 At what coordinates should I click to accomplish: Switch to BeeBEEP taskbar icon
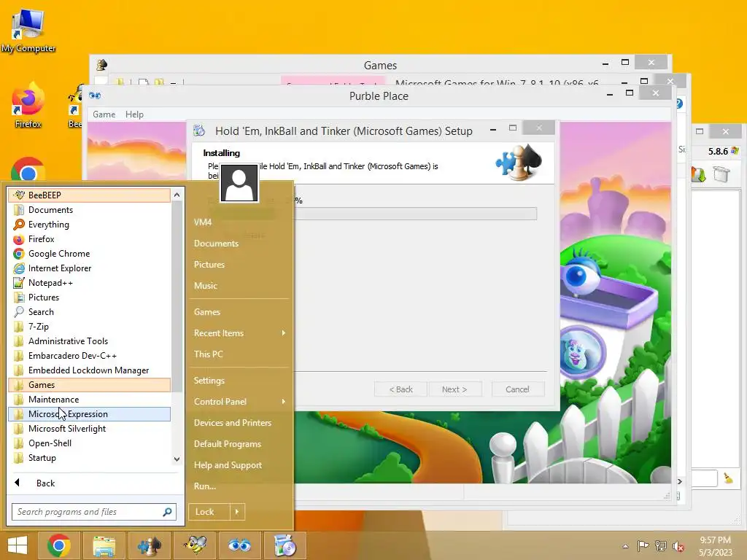tap(196, 545)
